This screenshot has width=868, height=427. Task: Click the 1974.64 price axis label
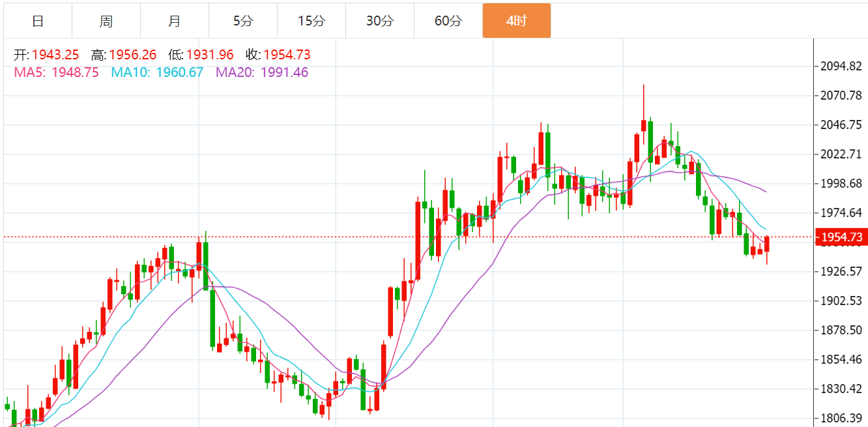(x=841, y=213)
